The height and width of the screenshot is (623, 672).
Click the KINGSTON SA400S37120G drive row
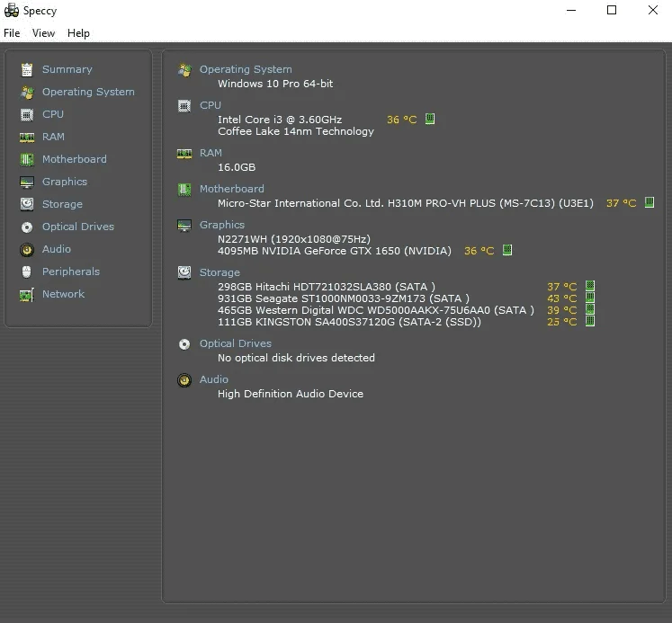point(349,322)
